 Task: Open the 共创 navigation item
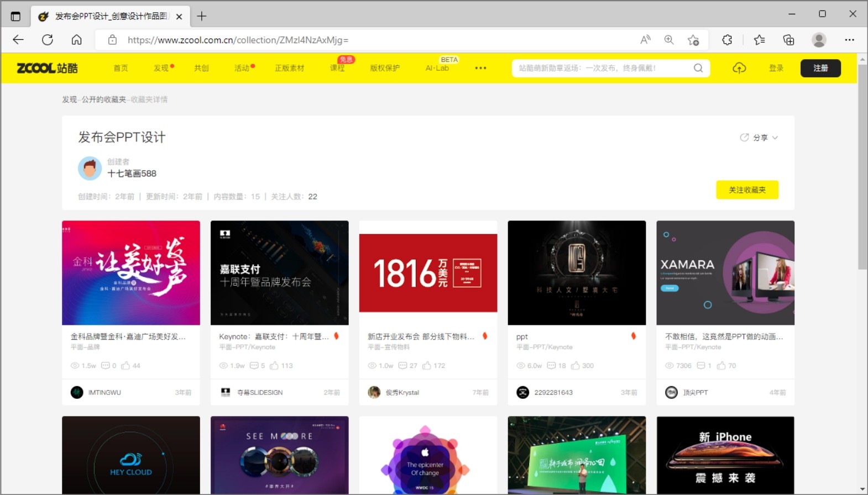click(x=201, y=68)
